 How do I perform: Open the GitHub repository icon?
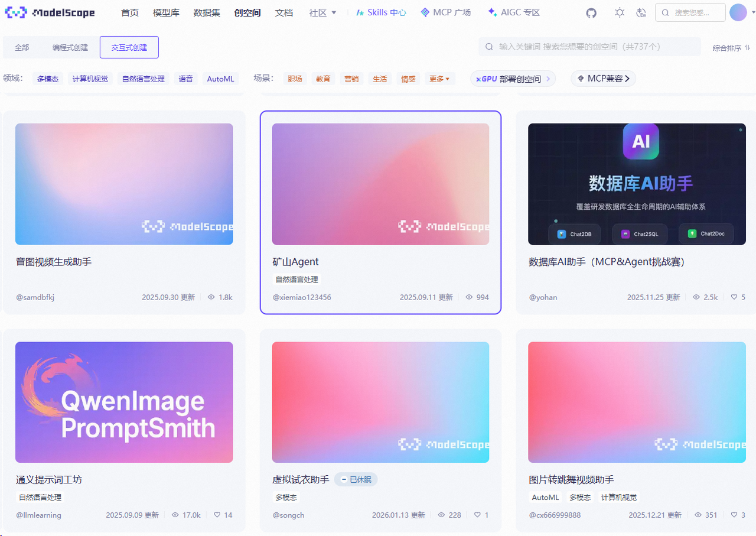point(591,12)
